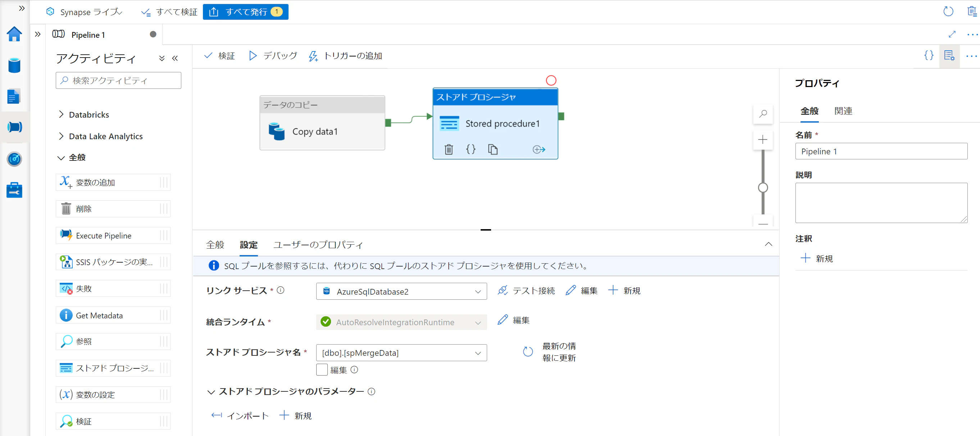Click the pipeline name field
The width and height of the screenshot is (980, 436).
click(x=881, y=151)
